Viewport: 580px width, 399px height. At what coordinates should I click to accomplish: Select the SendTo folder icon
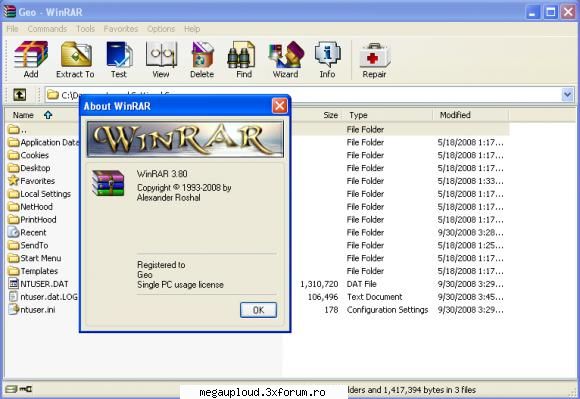point(14,245)
